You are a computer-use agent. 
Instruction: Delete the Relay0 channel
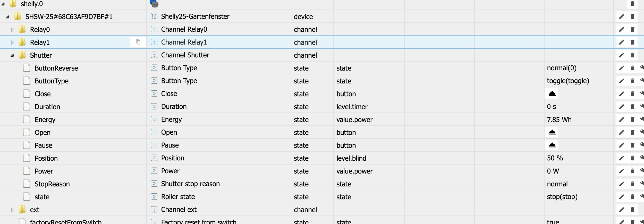[x=632, y=29]
